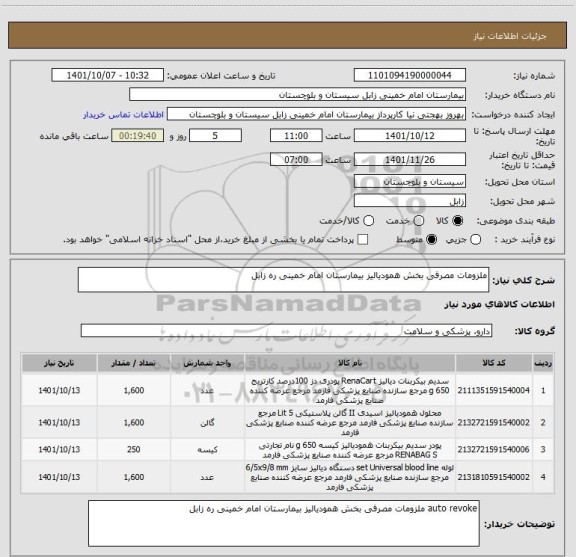Click the need number field 1101094190000044
This screenshot has width=576, height=557.
(410, 75)
